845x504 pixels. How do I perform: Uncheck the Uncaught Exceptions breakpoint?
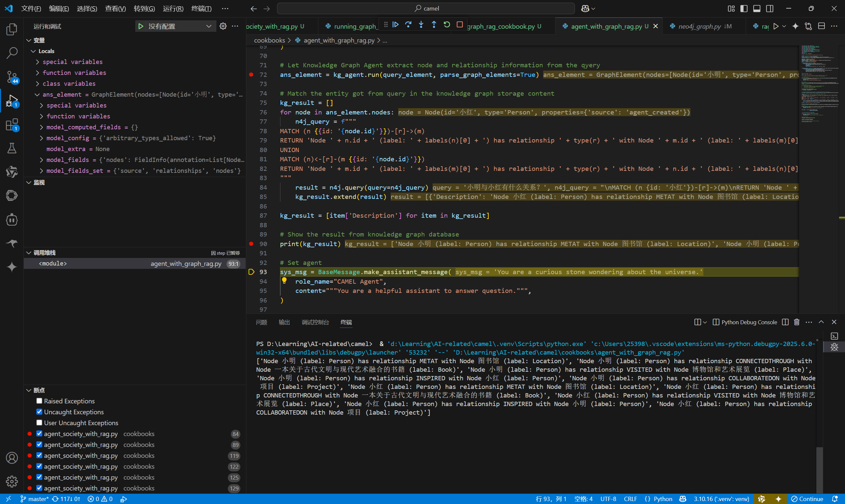[39, 412]
